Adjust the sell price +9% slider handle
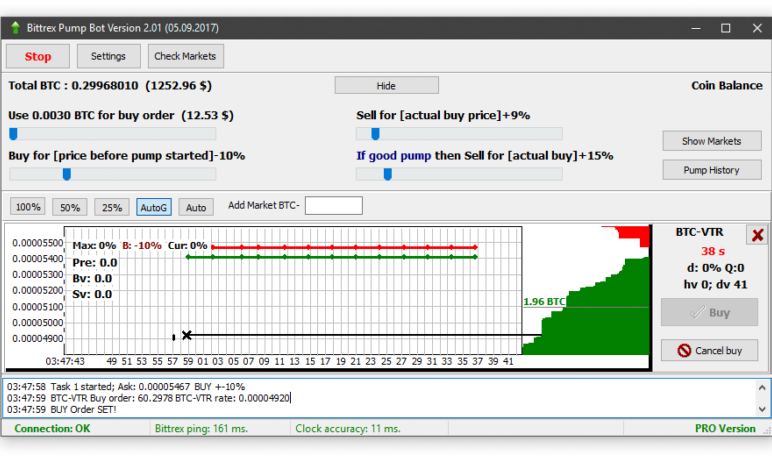The width and height of the screenshot is (772, 462). coord(375,134)
